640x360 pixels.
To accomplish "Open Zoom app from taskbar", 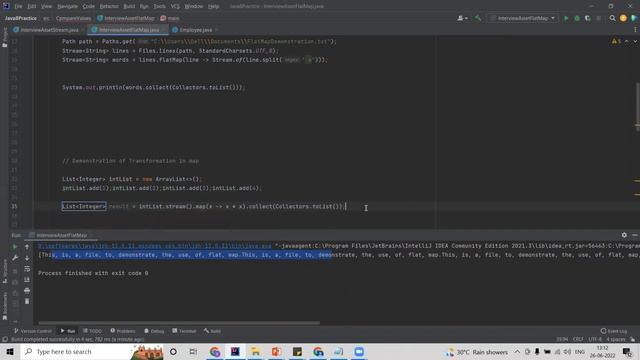I will pyautogui.click(x=359, y=351).
